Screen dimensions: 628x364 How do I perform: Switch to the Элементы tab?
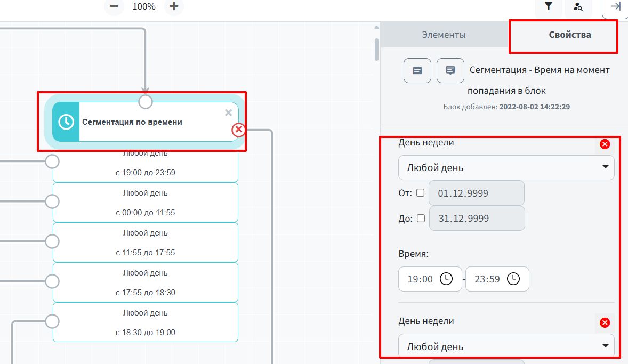(444, 35)
